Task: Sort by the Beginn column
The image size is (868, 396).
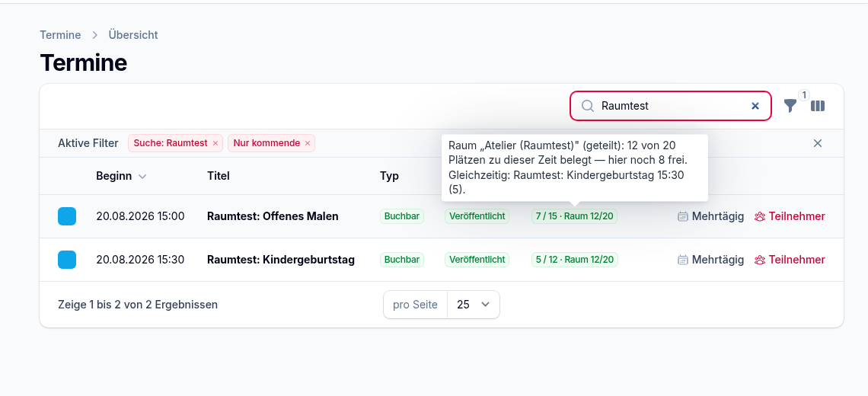Action: tap(121, 176)
